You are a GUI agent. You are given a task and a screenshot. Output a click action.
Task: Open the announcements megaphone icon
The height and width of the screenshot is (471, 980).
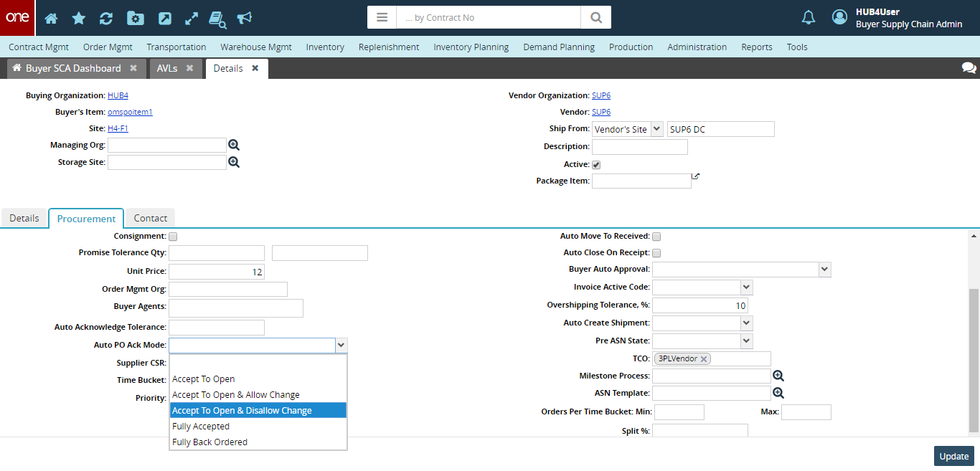(245, 18)
